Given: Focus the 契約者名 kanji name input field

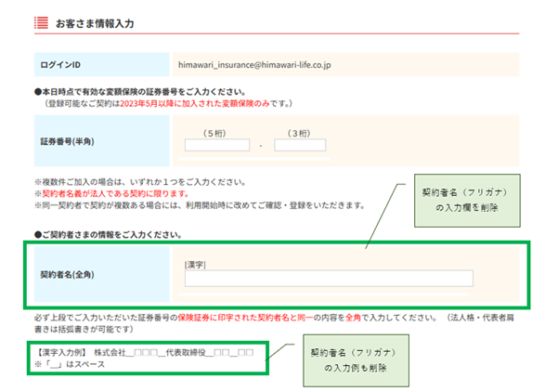Looking at the screenshot, I should click(x=328, y=279).
